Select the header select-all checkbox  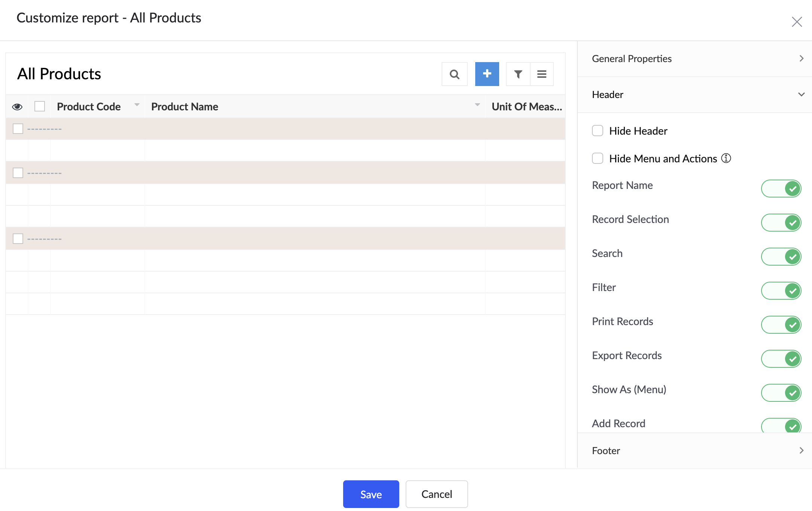[x=40, y=107]
